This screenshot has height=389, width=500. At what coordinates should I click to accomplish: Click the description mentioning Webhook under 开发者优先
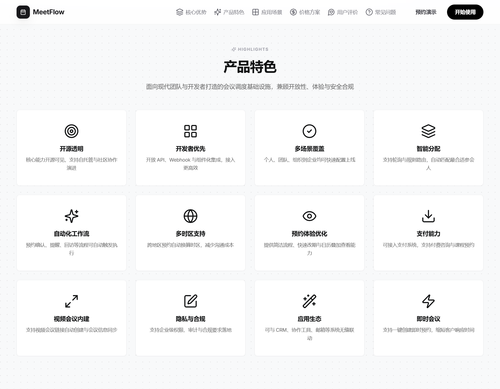point(190,164)
